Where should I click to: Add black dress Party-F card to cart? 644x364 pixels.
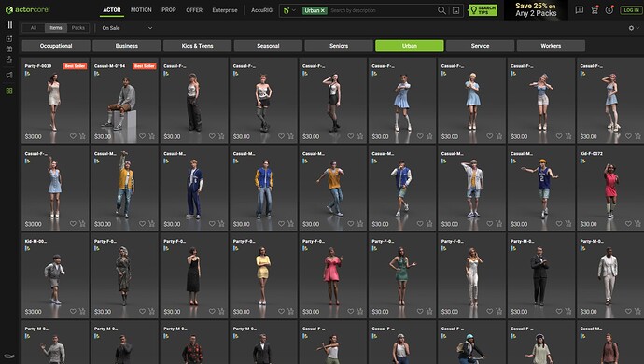pyautogui.click(x=221, y=311)
